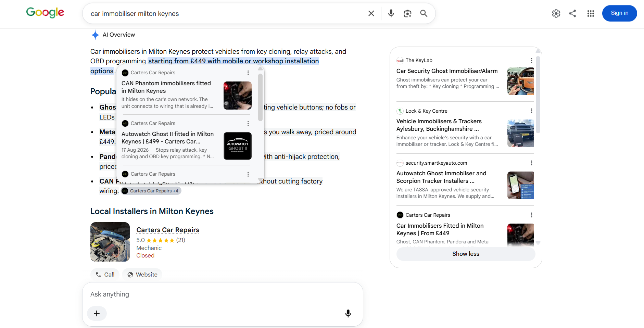
Task: Click the Google logo
Action: [x=45, y=13]
